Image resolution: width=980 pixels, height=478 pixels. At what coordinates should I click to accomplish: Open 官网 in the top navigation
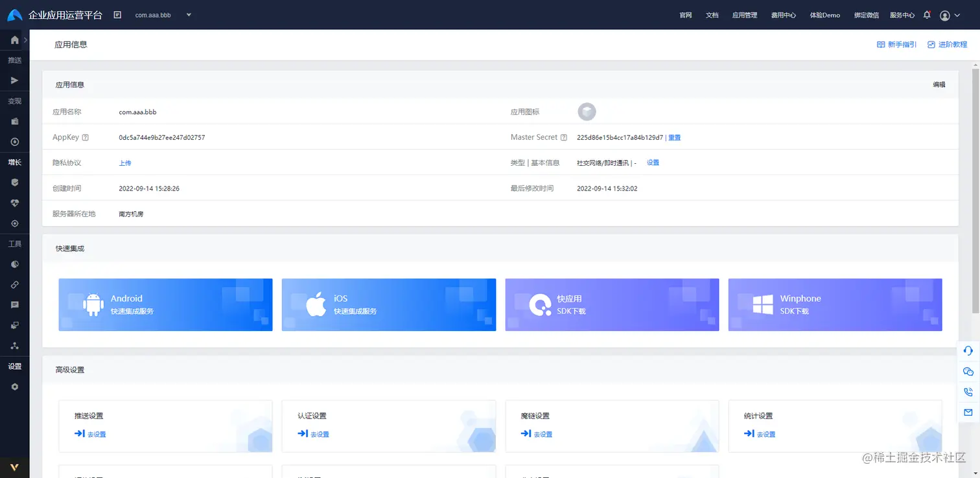(x=686, y=16)
